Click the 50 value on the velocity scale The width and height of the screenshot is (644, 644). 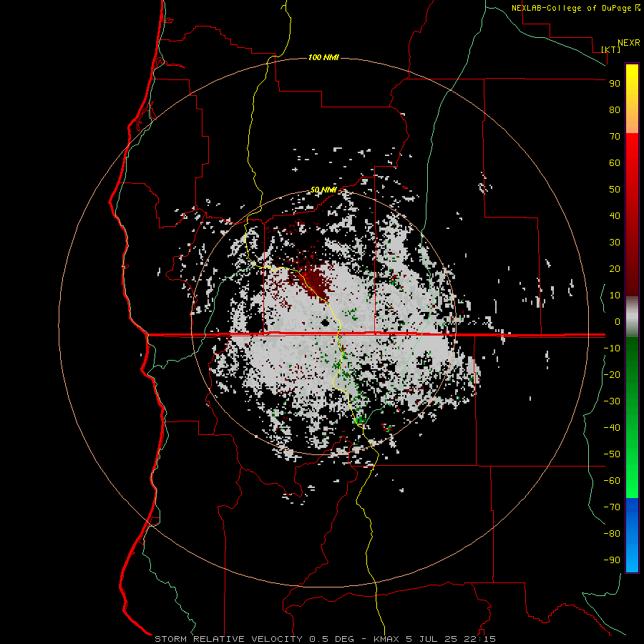[x=615, y=190]
